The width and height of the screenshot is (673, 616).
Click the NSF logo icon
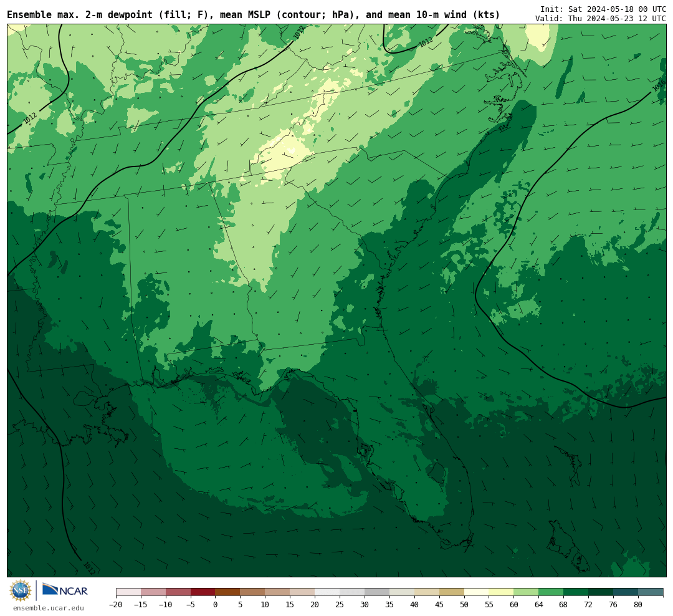pos(21,590)
